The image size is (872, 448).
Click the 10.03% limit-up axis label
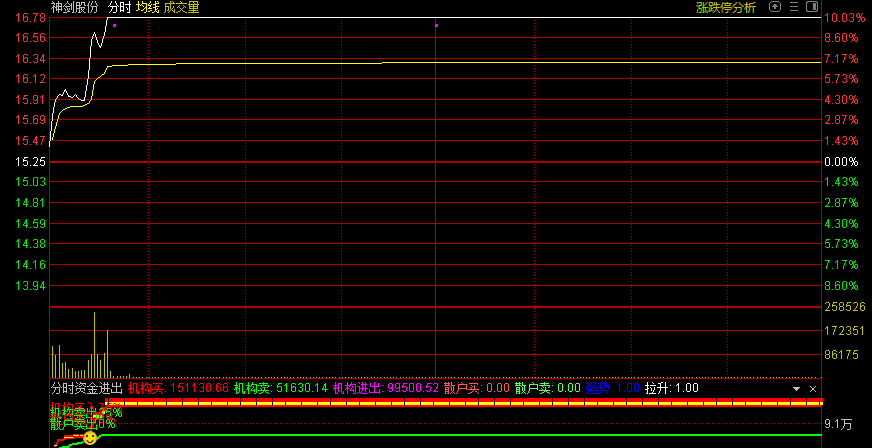[x=842, y=18]
